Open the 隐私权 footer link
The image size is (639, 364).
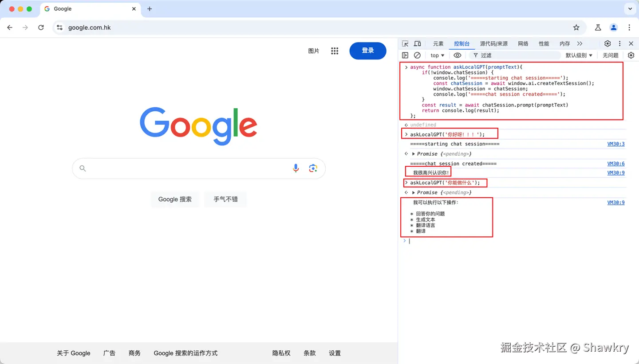click(281, 353)
